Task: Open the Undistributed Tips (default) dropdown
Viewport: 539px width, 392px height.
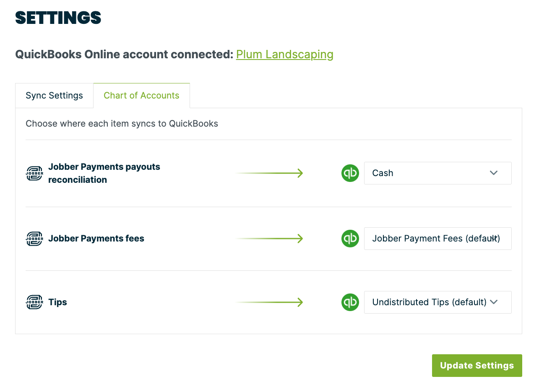Action: 437,302
